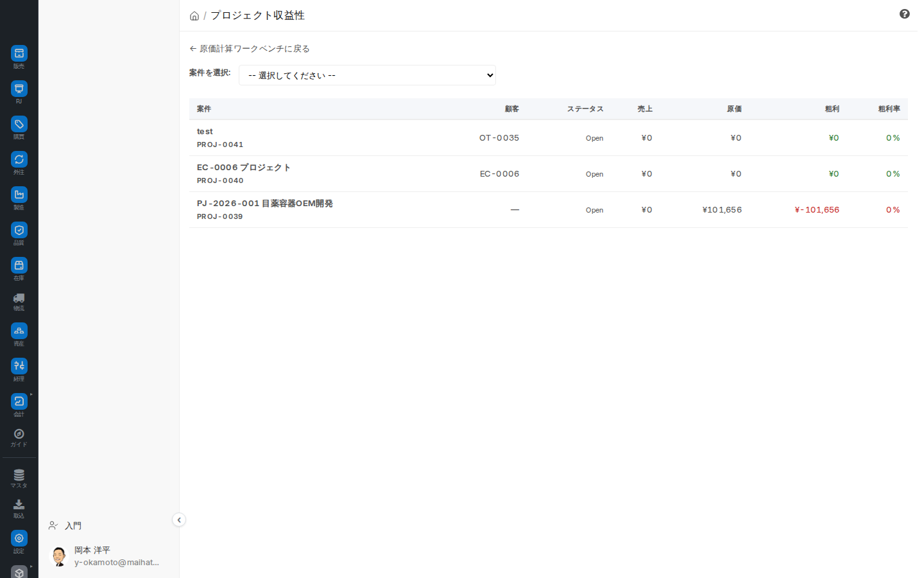
Task: Select PJ-2026-001 目薬容器OEM開発 row
Action: point(265,204)
